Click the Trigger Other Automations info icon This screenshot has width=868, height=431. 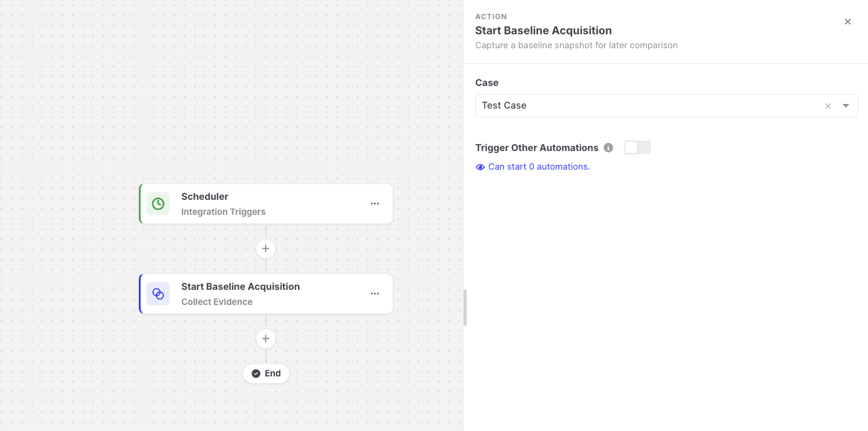pos(608,148)
